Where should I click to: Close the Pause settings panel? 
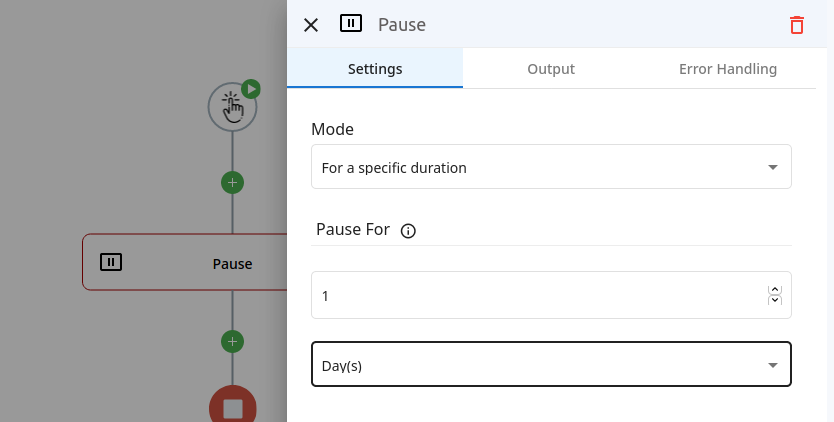(x=311, y=25)
